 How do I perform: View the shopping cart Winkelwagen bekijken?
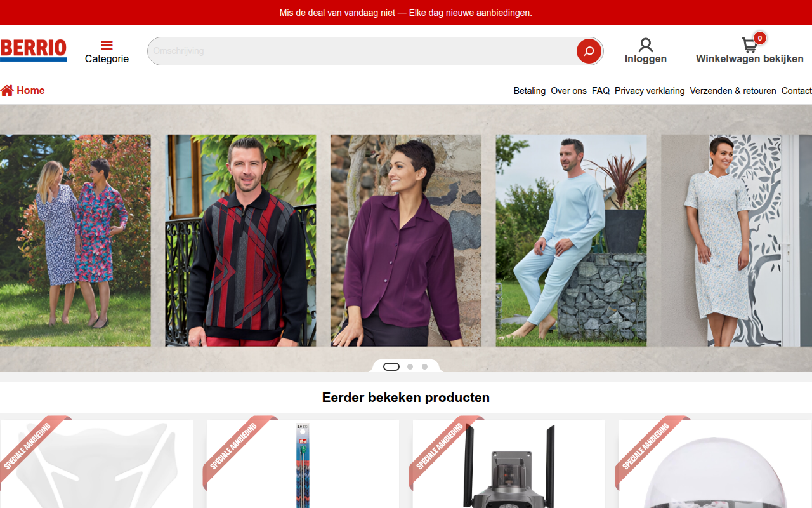pos(750,51)
